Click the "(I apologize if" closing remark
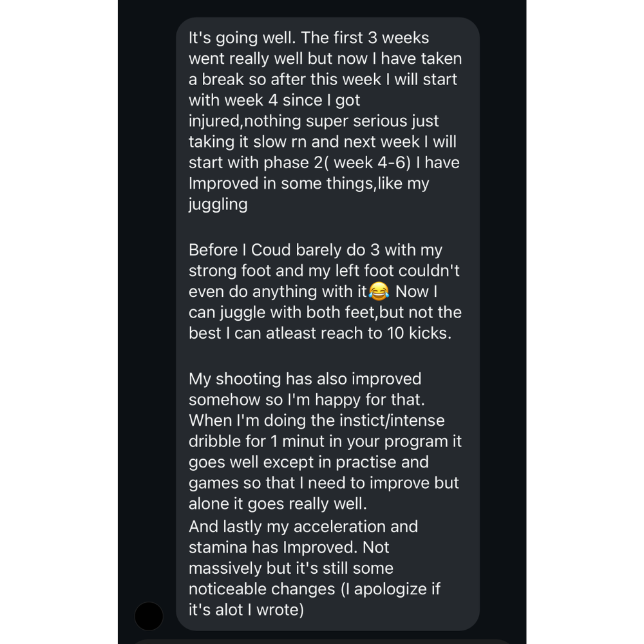644x644 pixels. [390, 589]
